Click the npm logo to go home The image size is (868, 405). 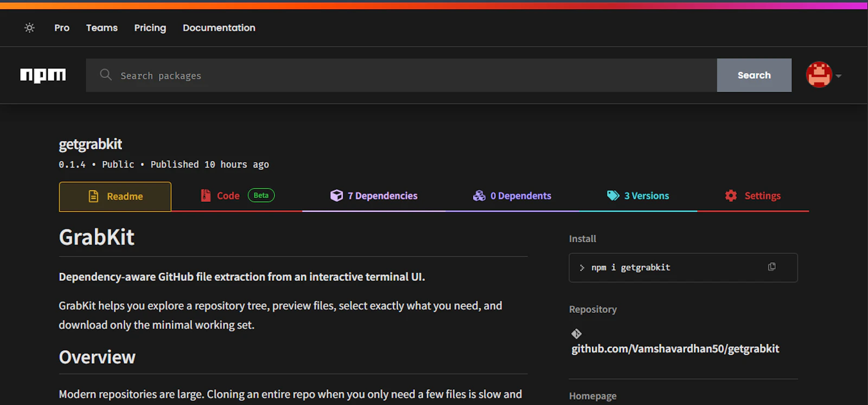(43, 75)
